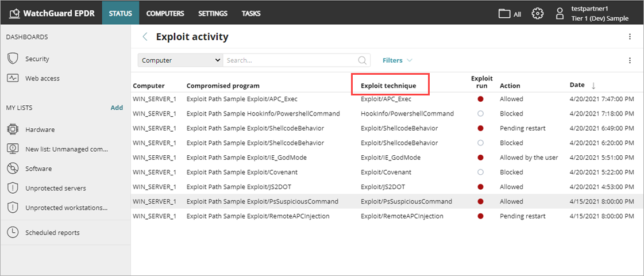Image resolution: width=644 pixels, height=276 pixels.
Task: Open the Software list icon
Action: (x=13, y=168)
